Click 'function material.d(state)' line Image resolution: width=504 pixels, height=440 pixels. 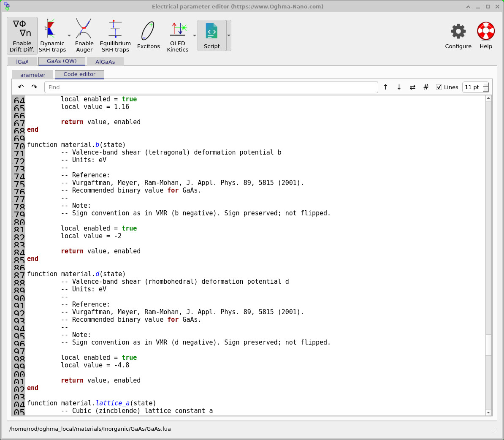click(x=76, y=274)
